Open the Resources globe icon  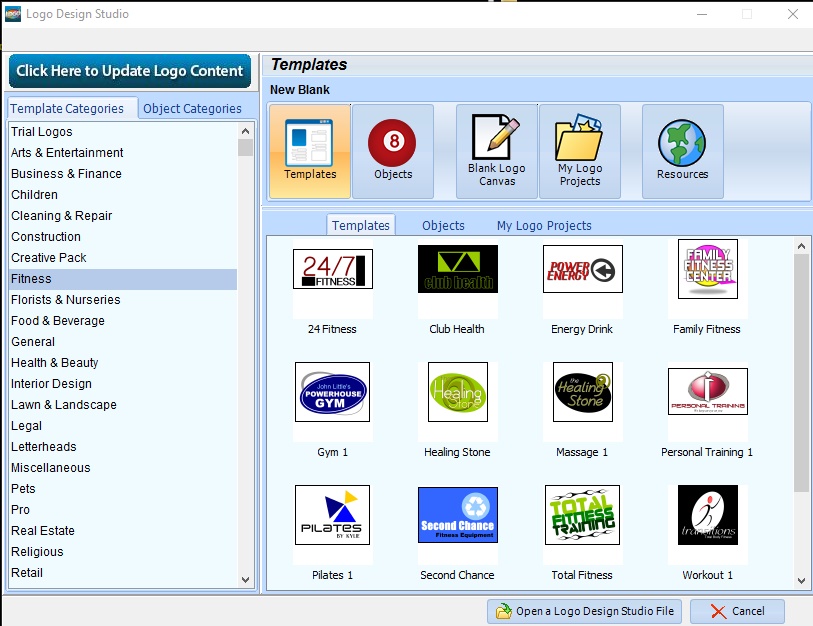(682, 151)
